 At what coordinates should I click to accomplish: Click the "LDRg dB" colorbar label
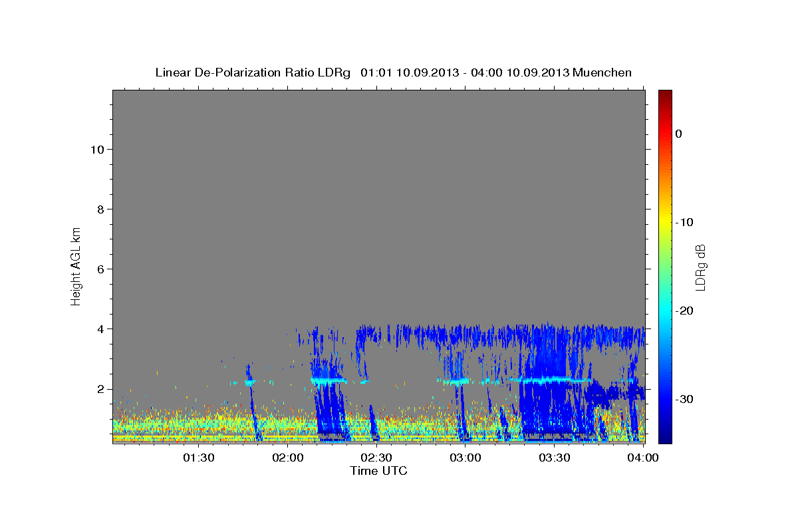[x=700, y=267]
